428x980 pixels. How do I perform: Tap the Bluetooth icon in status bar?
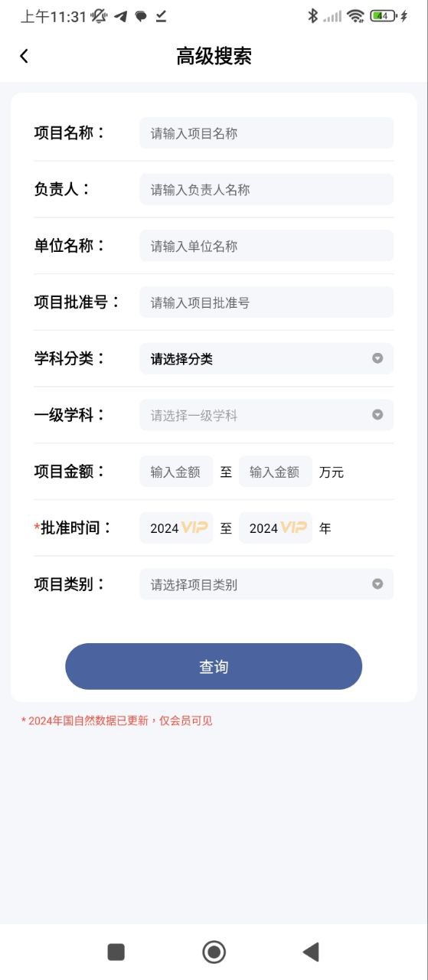(x=312, y=15)
